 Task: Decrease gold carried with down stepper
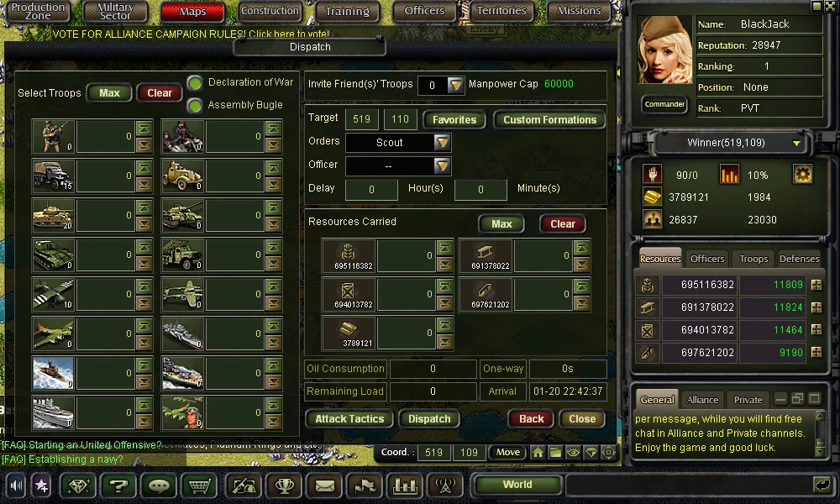444,341
